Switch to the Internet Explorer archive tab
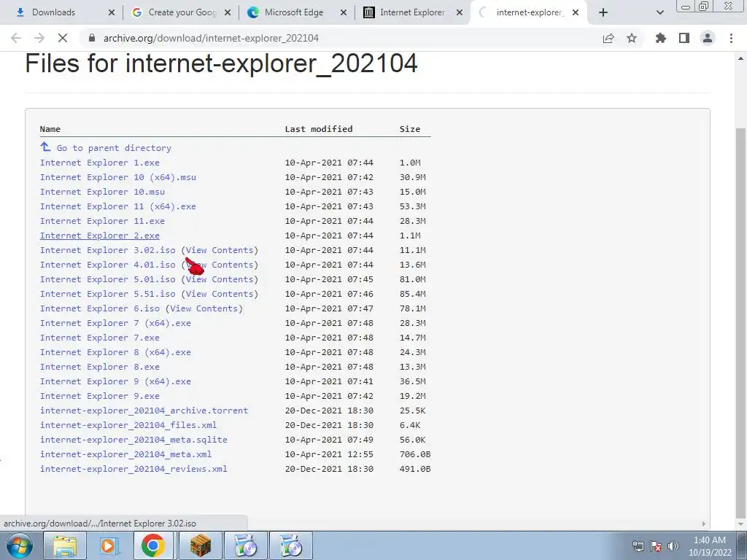 (x=412, y=12)
